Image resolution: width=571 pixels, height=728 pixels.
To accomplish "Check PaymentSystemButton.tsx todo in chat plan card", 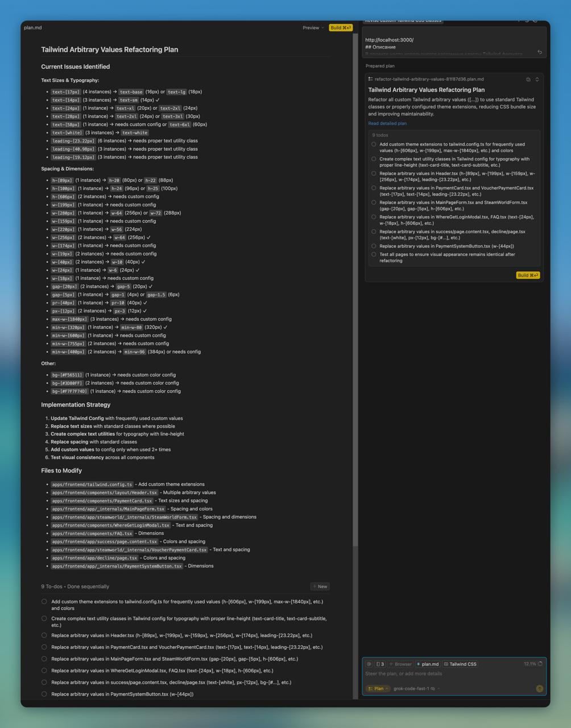I will point(374,246).
